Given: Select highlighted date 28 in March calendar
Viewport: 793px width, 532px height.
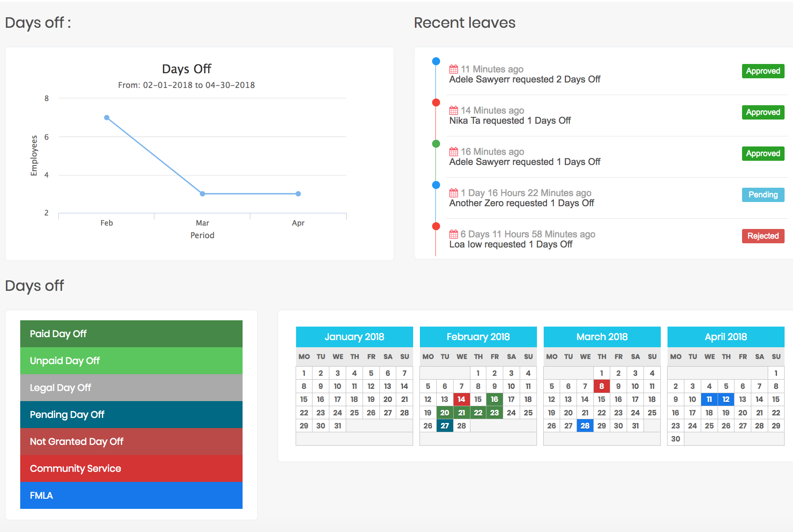Looking at the screenshot, I should pos(585,426).
